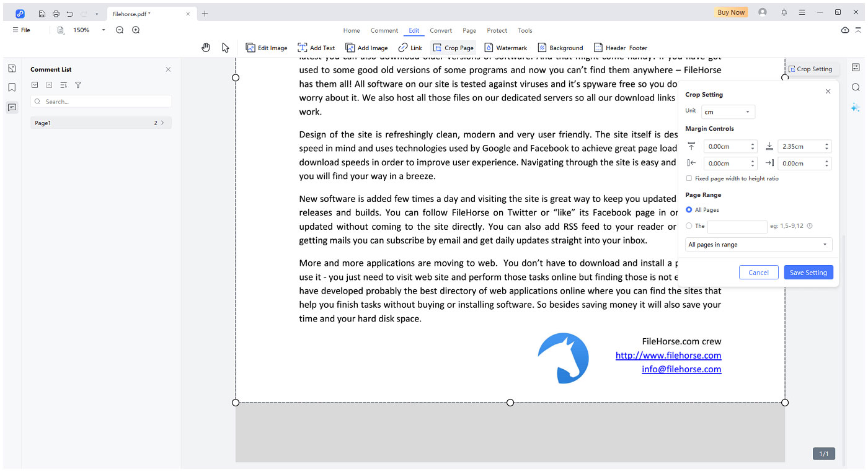Collapse the ribbon with double chevron icon
868x472 pixels.
pyautogui.click(x=859, y=30)
